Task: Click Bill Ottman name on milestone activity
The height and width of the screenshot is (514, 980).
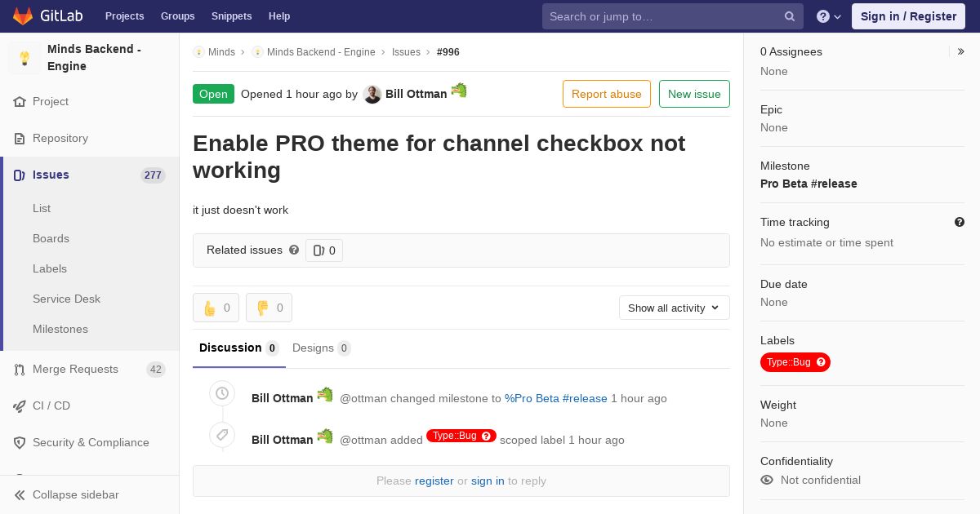Action: coord(283,398)
